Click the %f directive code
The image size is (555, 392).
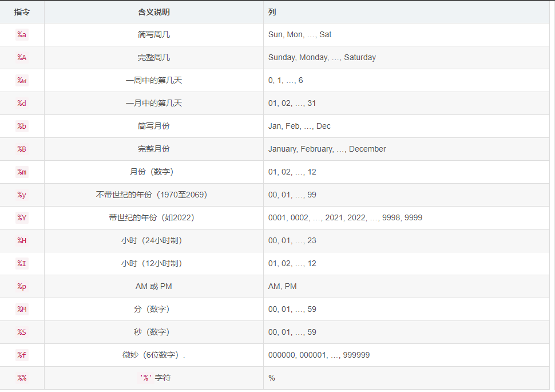point(22,355)
